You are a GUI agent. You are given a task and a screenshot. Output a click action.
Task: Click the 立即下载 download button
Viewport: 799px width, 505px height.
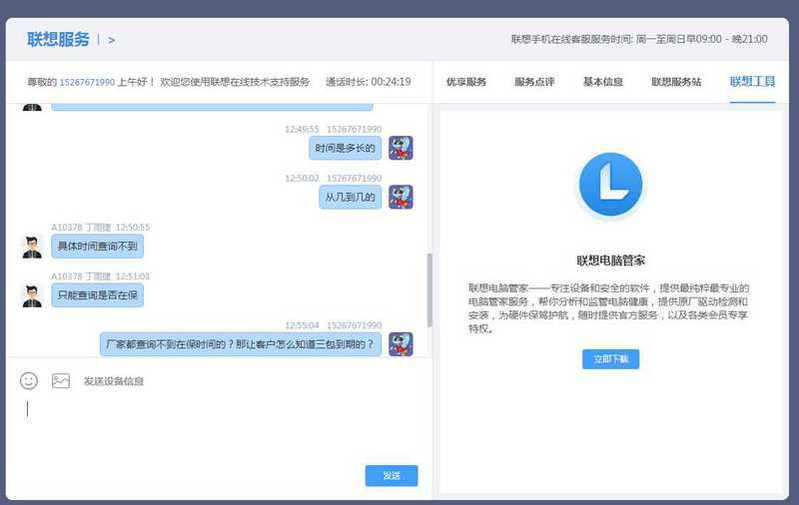tap(610, 359)
